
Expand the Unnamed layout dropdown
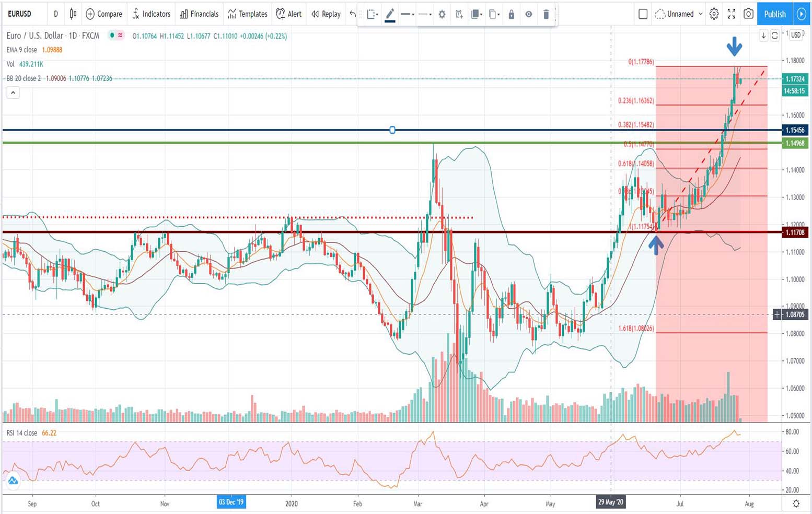(700, 14)
